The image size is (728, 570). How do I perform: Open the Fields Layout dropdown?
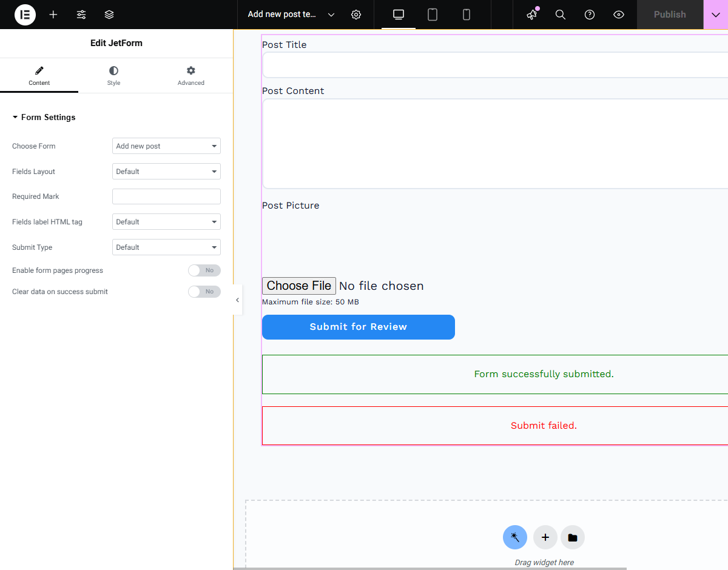pos(166,171)
